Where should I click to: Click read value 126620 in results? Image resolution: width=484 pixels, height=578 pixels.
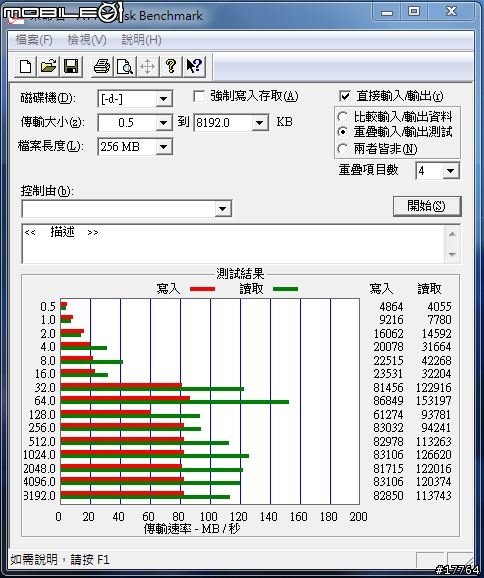[x=433, y=455]
